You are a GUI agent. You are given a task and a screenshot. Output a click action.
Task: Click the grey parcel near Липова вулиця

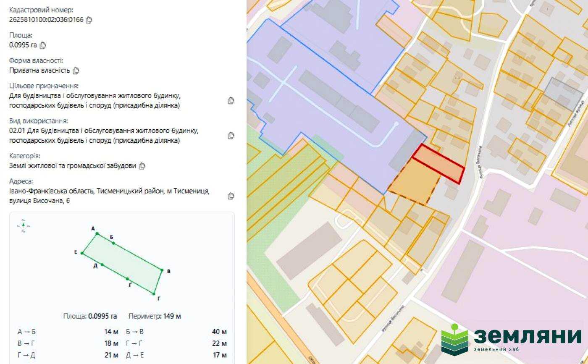point(564,94)
